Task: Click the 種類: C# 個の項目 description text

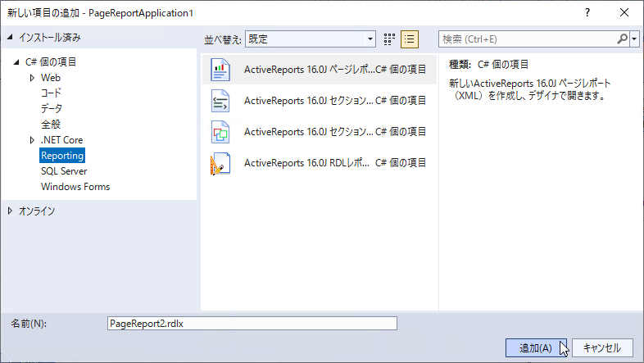Action: pos(489,65)
